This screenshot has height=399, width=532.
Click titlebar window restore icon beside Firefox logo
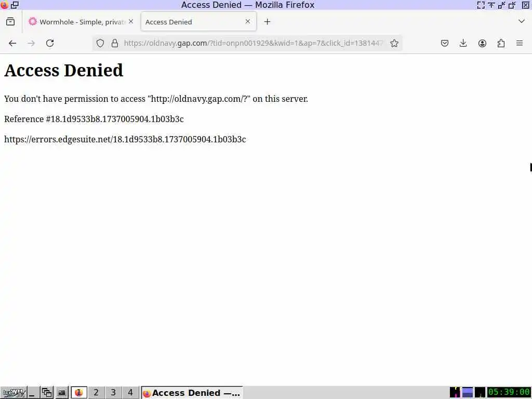coord(15,5)
